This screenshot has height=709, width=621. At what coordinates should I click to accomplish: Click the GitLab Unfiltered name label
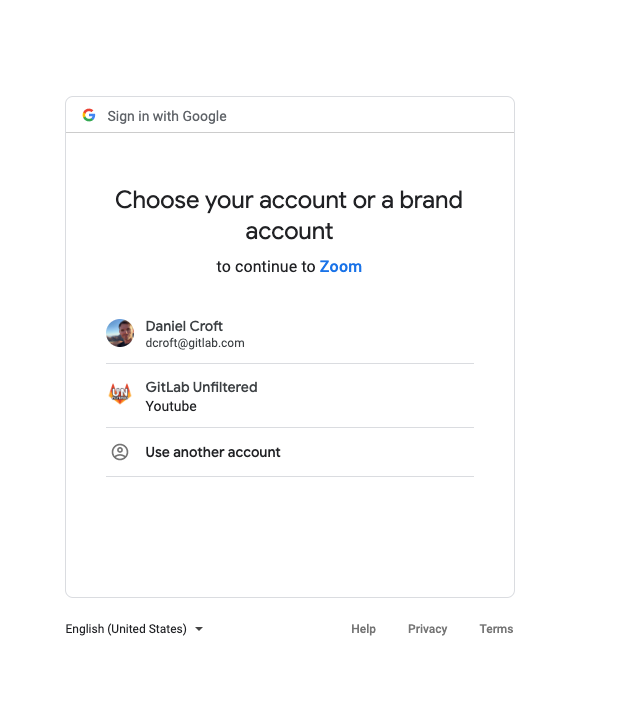point(201,387)
